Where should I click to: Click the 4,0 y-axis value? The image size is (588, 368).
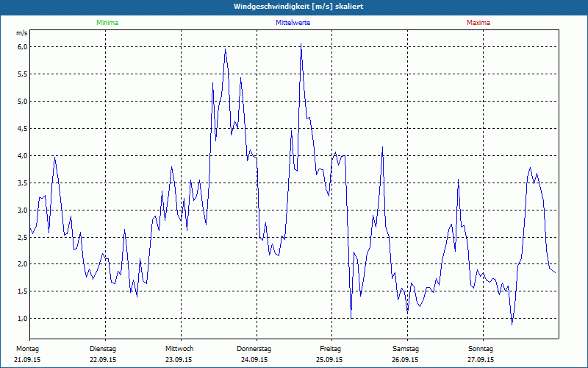[x=23, y=156]
